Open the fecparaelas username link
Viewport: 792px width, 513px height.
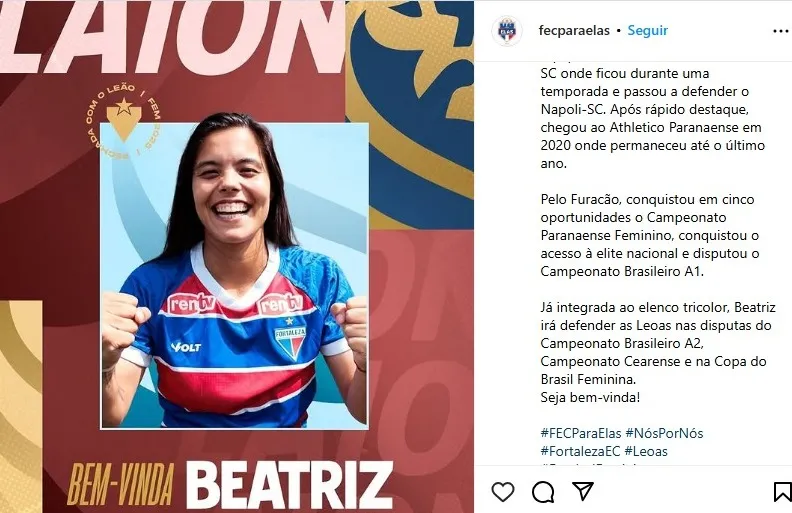point(574,30)
